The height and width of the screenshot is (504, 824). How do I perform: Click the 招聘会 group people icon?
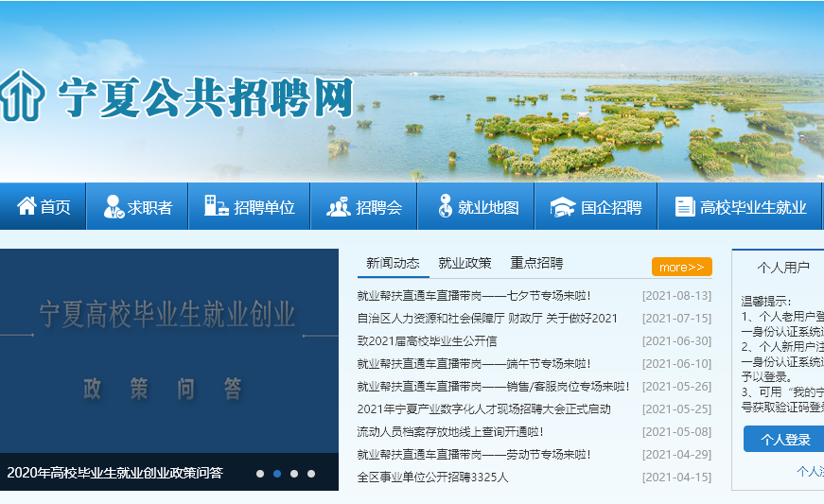point(338,206)
